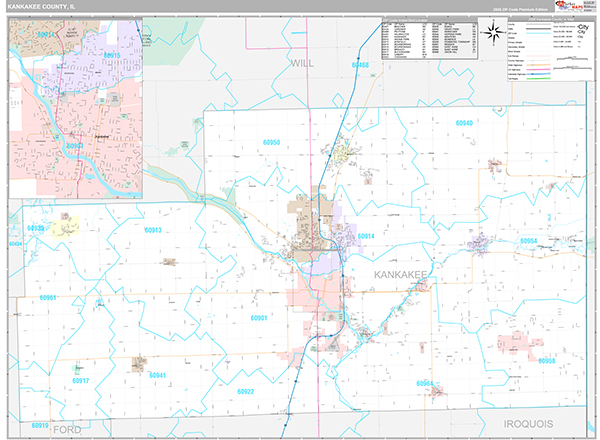Image resolution: width=600 pixels, height=440 pixels.
Task: Select ZIP label 60901 on main map
Action: pos(259,318)
